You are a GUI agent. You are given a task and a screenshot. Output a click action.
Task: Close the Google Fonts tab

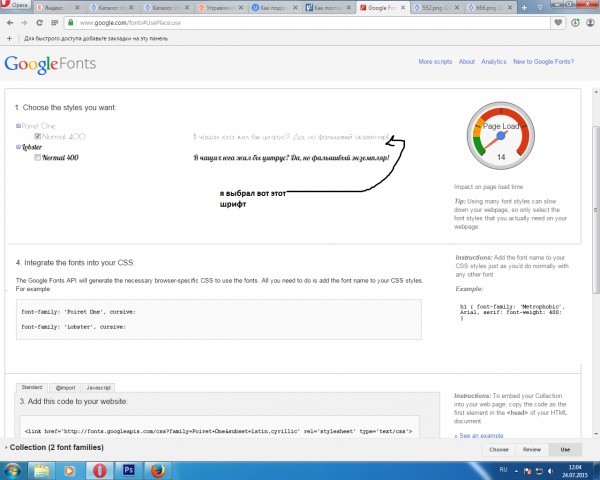403,8
